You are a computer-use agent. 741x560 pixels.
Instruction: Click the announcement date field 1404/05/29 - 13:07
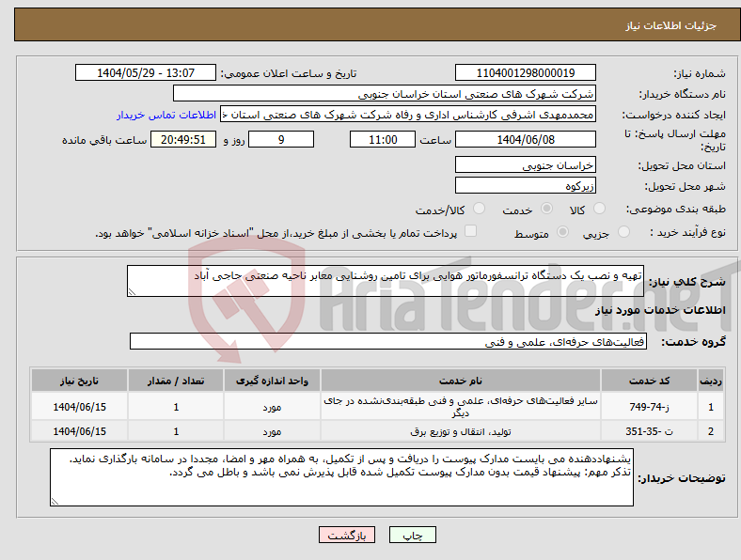tap(146, 72)
